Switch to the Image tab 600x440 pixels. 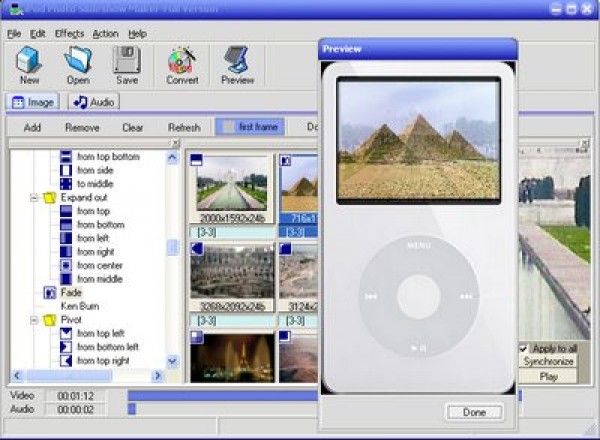[x=32, y=102]
